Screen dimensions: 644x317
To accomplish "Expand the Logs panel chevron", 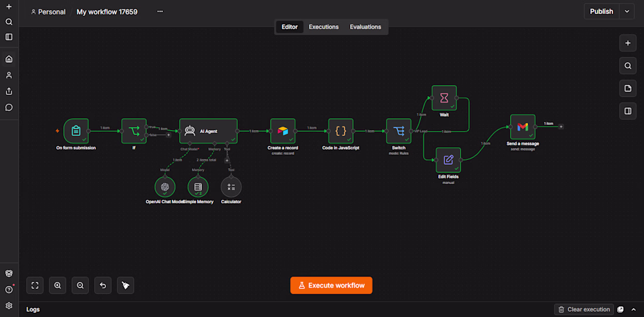I will point(633,309).
